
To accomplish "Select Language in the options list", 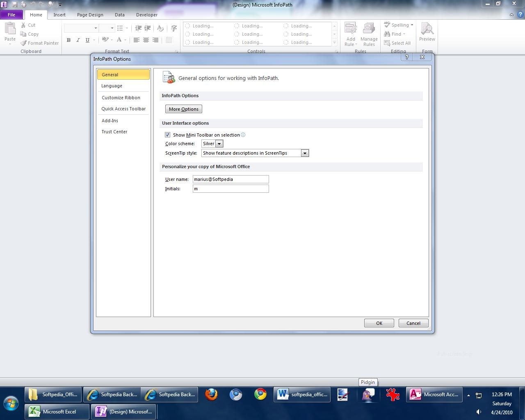I will pos(123,86).
